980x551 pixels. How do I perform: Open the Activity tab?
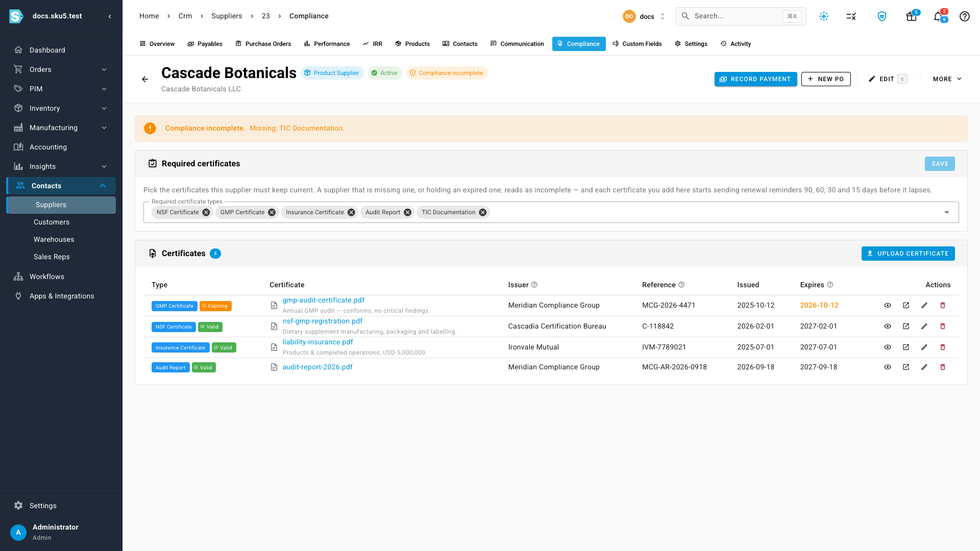tap(736, 44)
